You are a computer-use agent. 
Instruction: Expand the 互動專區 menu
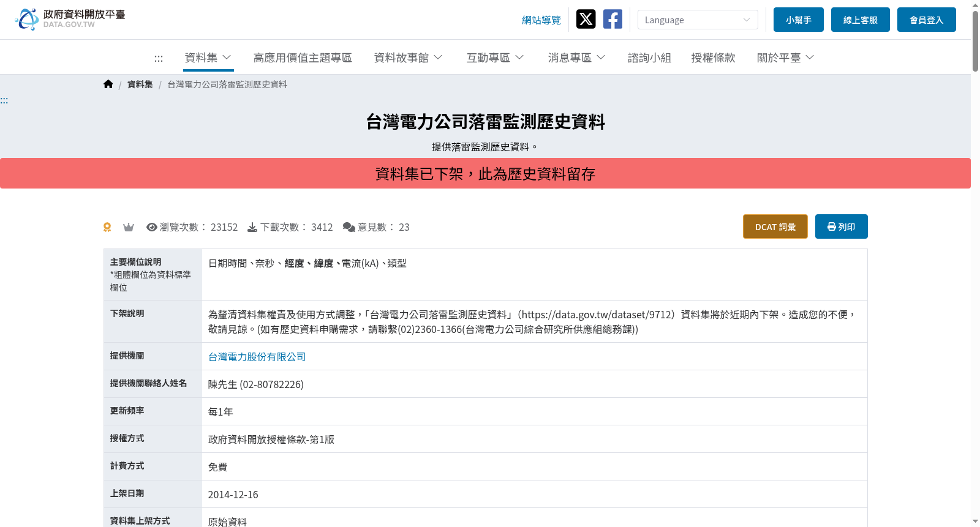pos(495,58)
